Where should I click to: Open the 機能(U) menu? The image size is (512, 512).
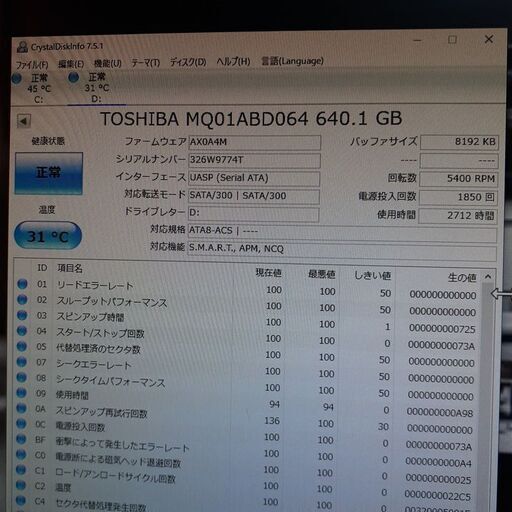[107, 63]
